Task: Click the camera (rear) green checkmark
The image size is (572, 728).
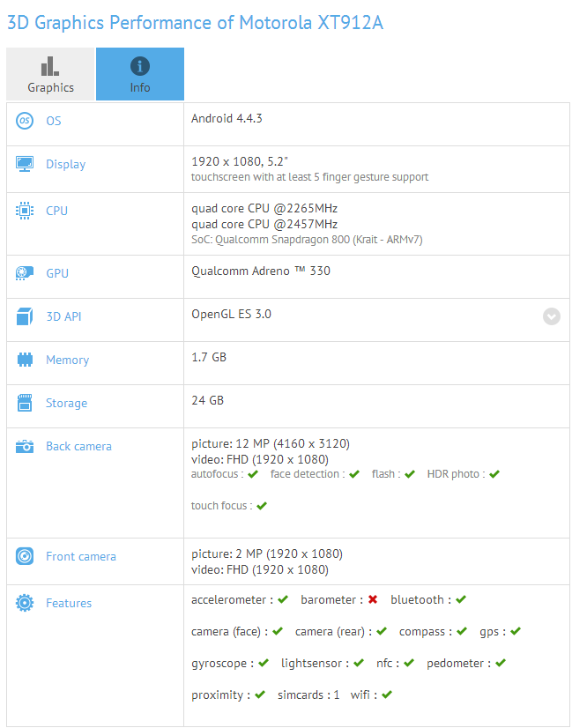Action: coord(382,631)
